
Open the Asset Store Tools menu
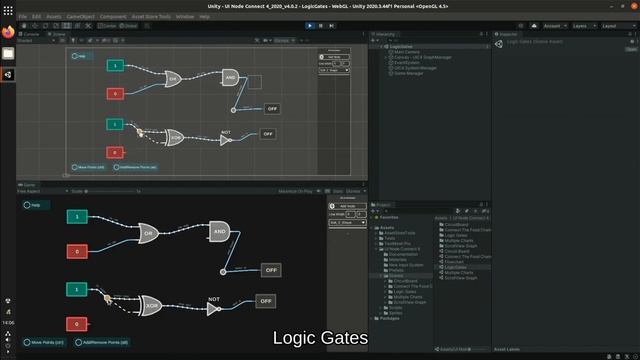(x=151, y=17)
